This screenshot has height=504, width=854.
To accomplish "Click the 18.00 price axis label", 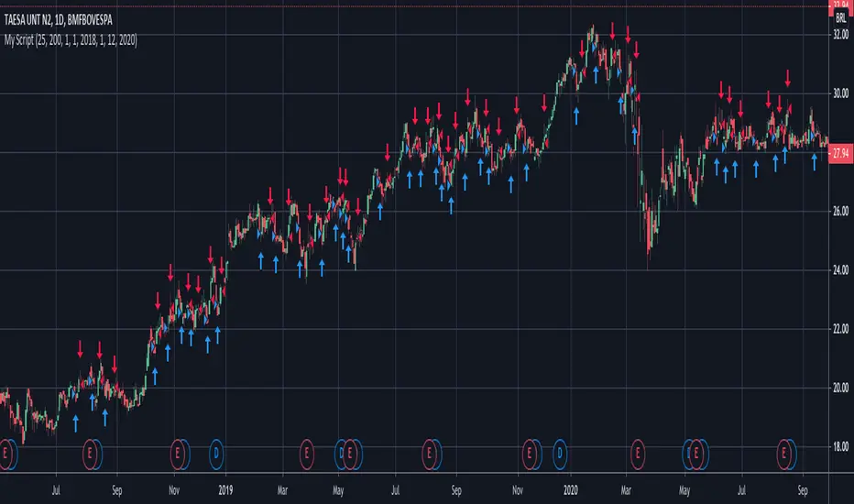I will point(841,447).
